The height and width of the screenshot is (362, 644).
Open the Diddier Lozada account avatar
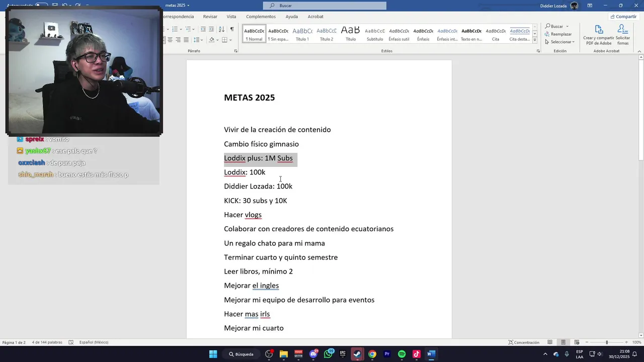[574, 6]
